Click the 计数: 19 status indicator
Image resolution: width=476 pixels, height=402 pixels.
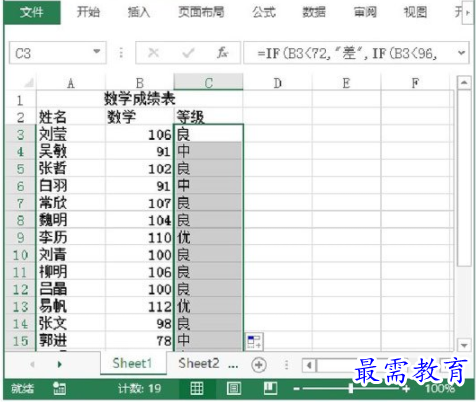(139, 388)
